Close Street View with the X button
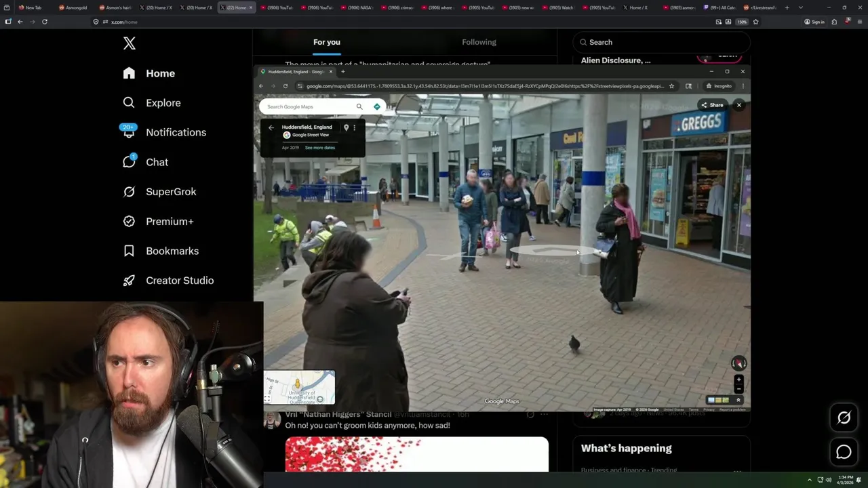The image size is (868, 488). [x=739, y=105]
